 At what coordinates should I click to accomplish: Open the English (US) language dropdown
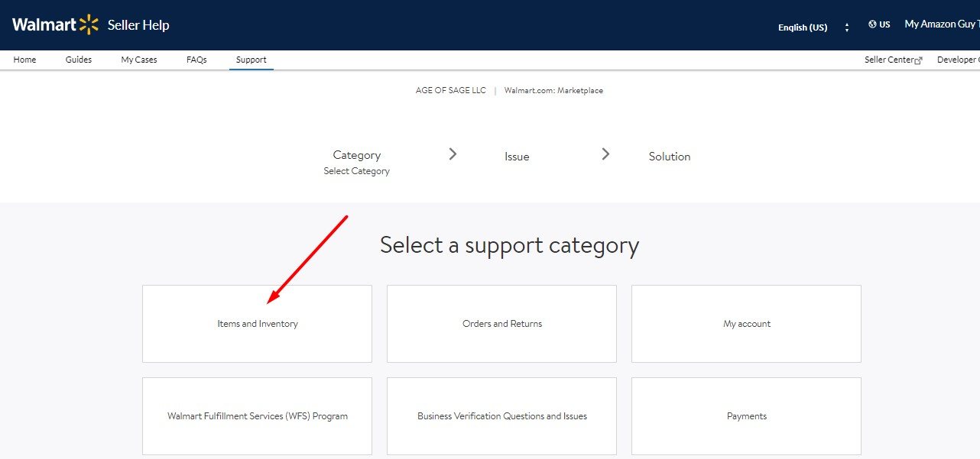pyautogui.click(x=802, y=27)
